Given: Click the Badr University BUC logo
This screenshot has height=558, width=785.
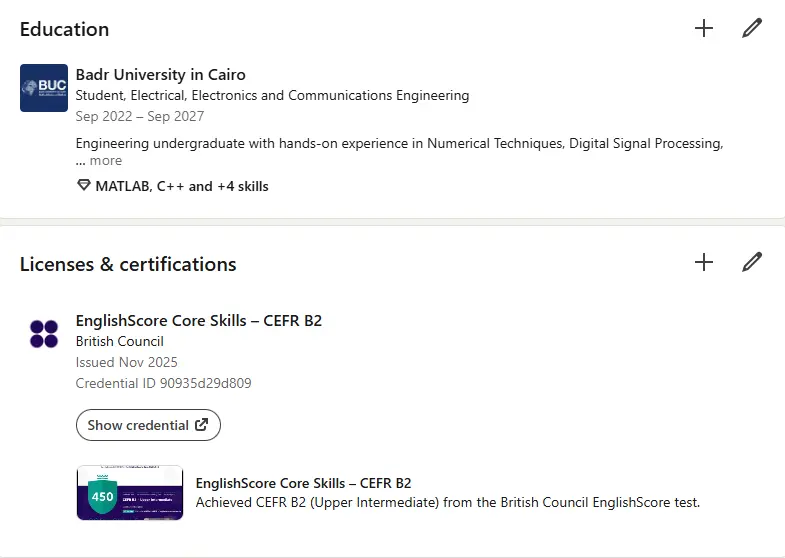Looking at the screenshot, I should [x=44, y=88].
